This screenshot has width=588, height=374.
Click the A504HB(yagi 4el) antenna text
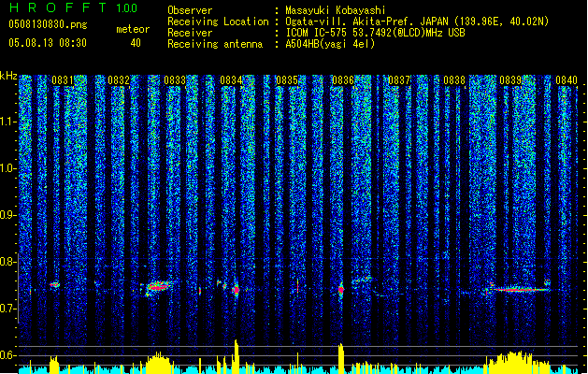point(330,44)
